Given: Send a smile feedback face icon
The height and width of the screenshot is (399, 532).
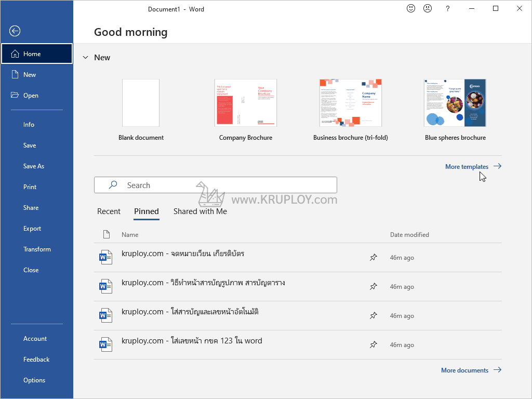Looking at the screenshot, I should tap(411, 8).
